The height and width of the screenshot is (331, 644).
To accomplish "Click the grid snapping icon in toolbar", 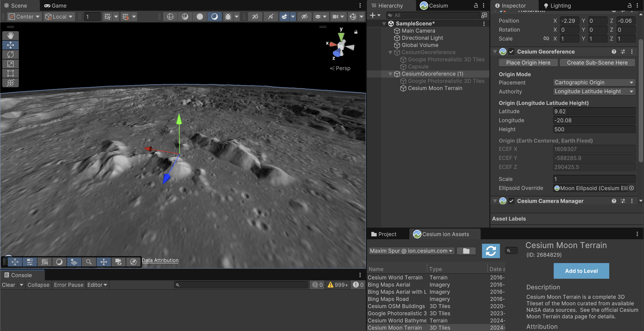I will point(108,17).
